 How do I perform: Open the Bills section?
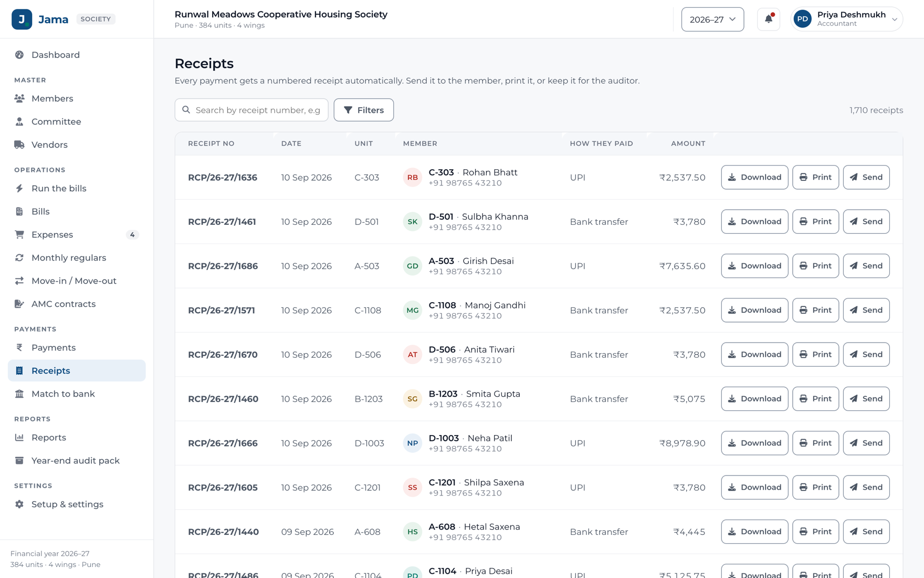coord(77,211)
